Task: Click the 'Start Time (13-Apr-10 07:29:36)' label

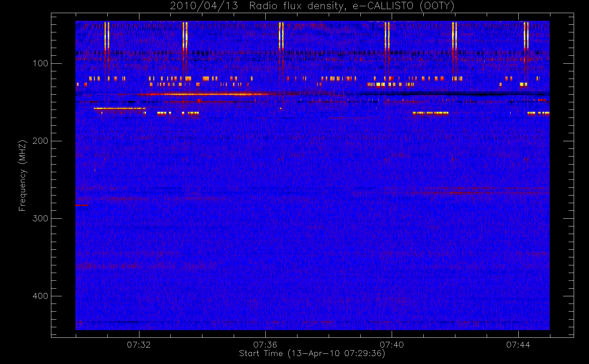Action: (x=312, y=353)
